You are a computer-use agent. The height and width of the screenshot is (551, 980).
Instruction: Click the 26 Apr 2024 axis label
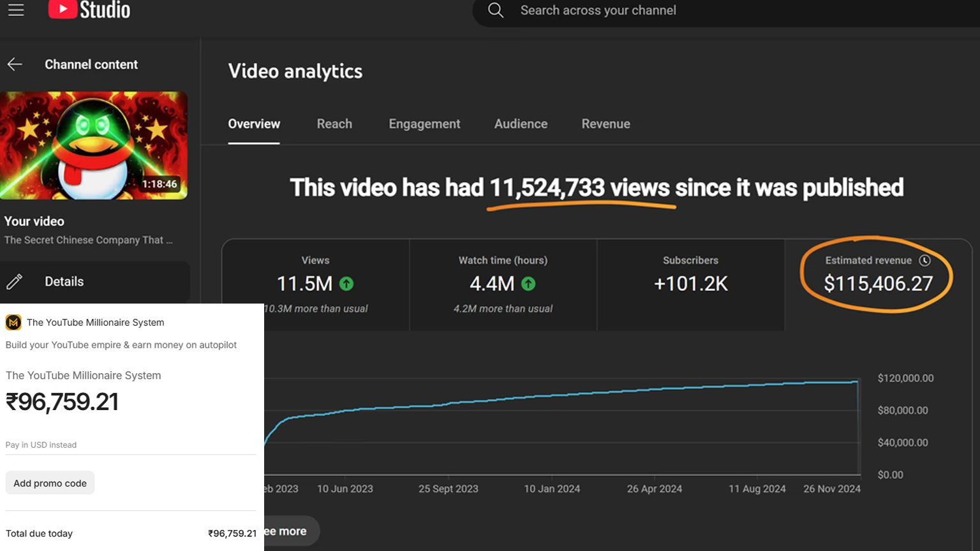[655, 489]
